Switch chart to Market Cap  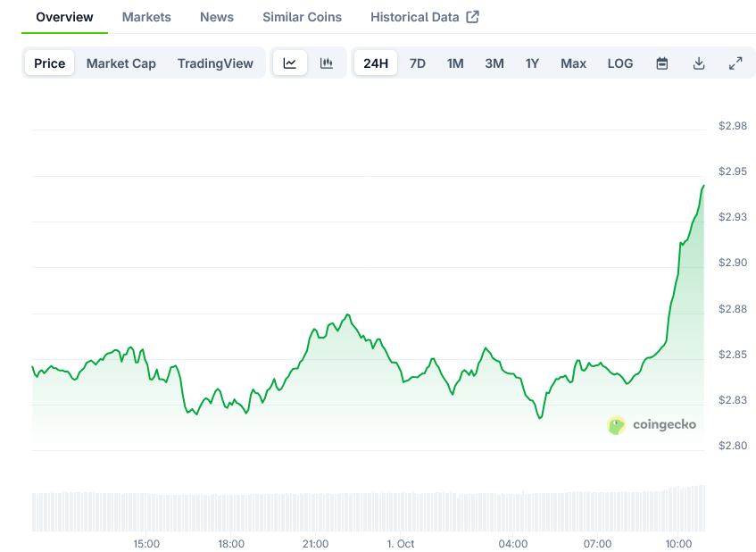click(120, 63)
